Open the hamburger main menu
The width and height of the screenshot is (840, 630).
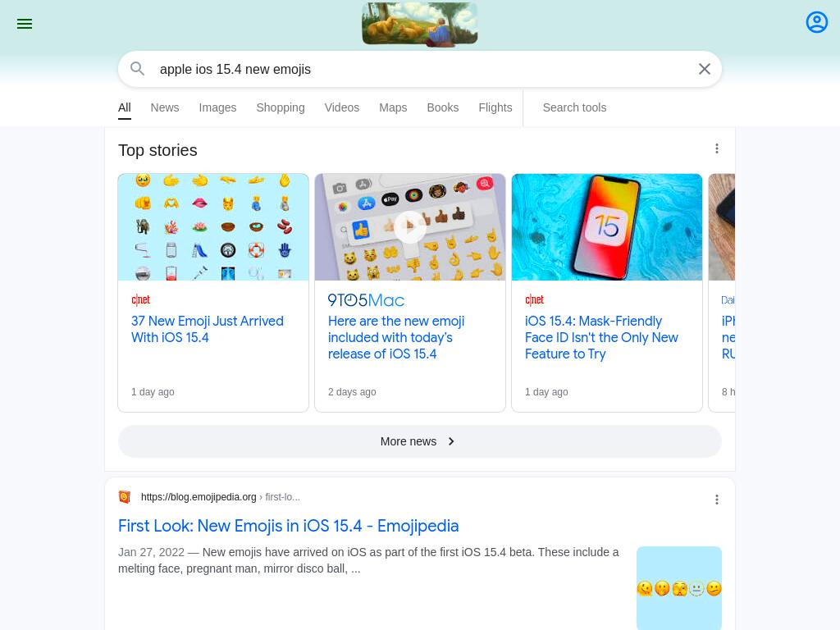[25, 24]
